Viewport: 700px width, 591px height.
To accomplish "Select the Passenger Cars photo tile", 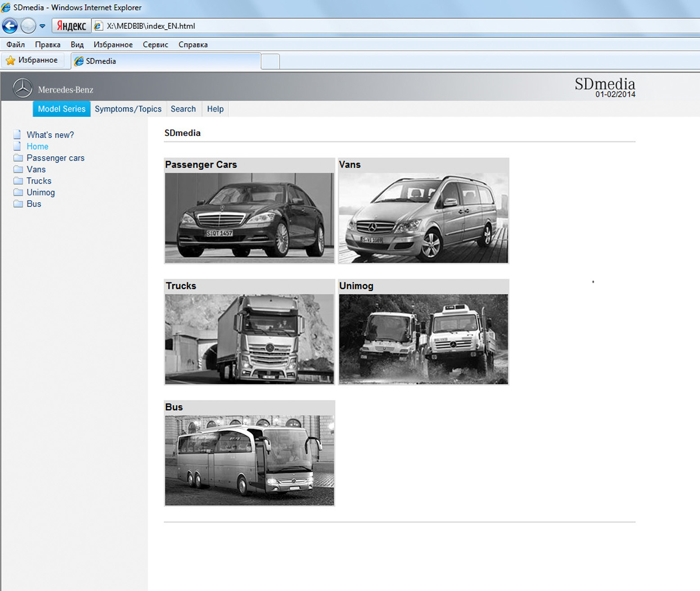I will [x=249, y=218].
